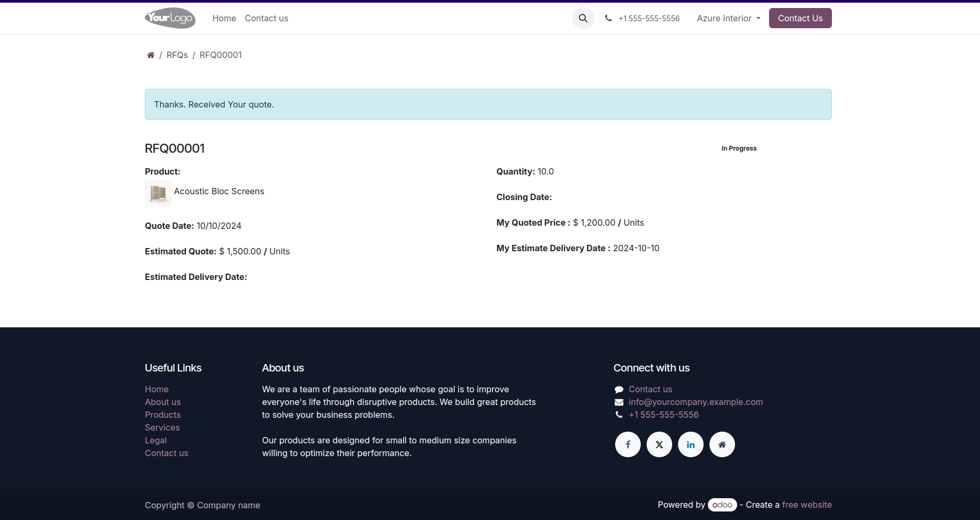Open the X (Twitter) social icon
Image resolution: width=980 pixels, height=520 pixels.
(659, 444)
